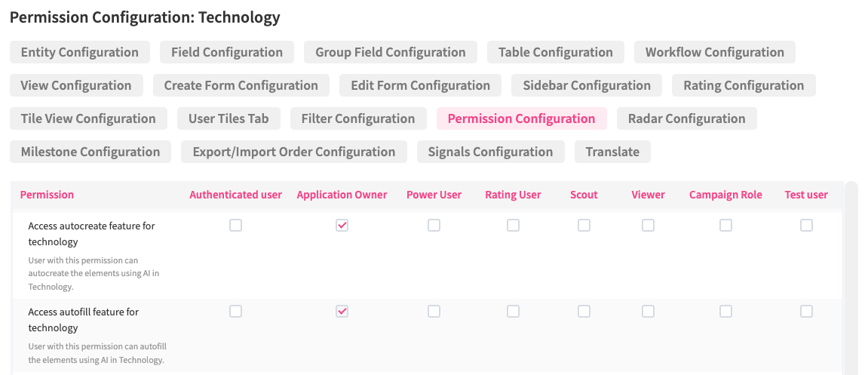Image resolution: width=868 pixels, height=375 pixels.
Task: Enable autofill permission for Scout
Action: click(x=584, y=311)
